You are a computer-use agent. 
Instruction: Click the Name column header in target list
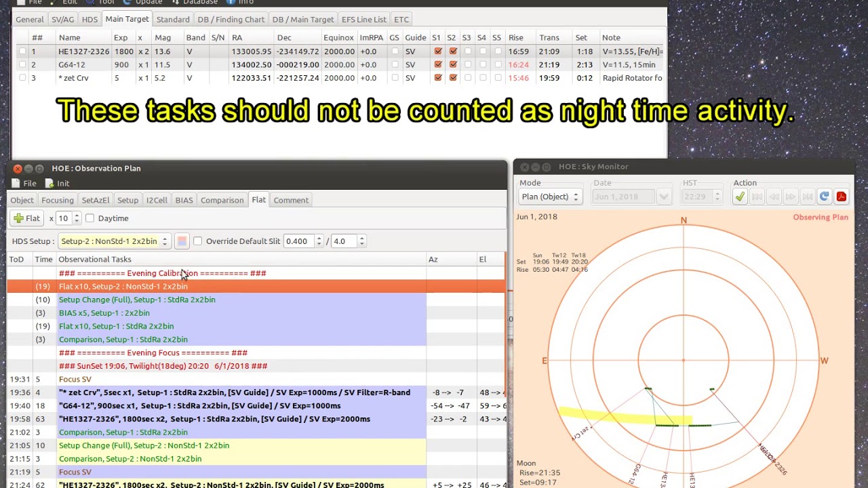pyautogui.click(x=82, y=37)
